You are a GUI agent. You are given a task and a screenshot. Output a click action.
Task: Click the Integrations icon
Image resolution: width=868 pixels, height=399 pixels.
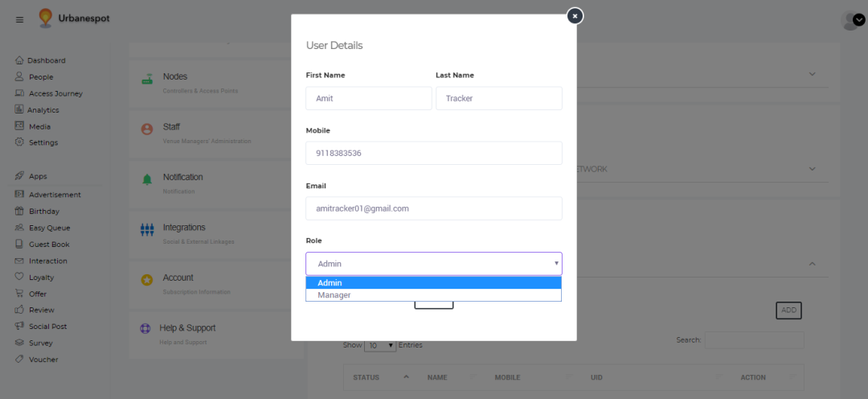pyautogui.click(x=147, y=230)
